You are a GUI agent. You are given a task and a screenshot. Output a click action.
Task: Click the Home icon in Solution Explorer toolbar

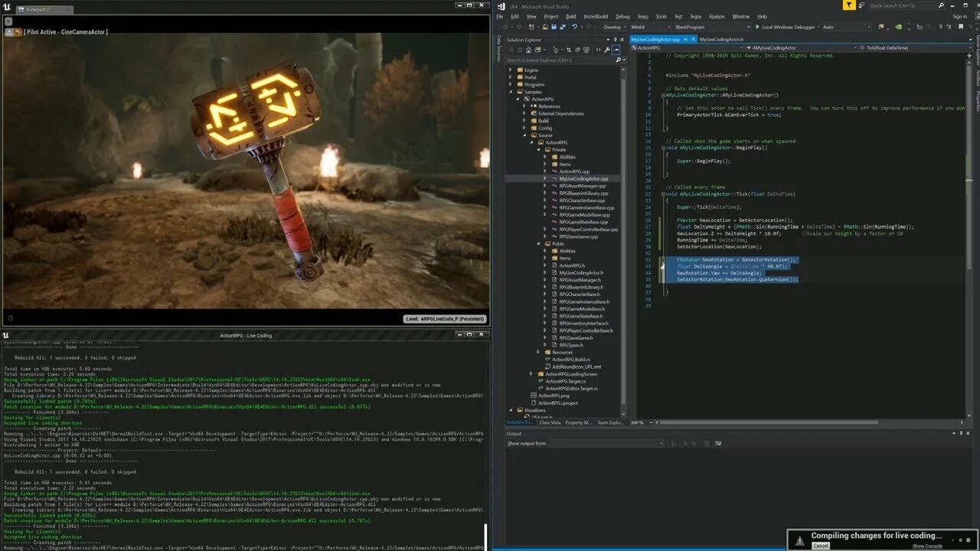(x=528, y=50)
